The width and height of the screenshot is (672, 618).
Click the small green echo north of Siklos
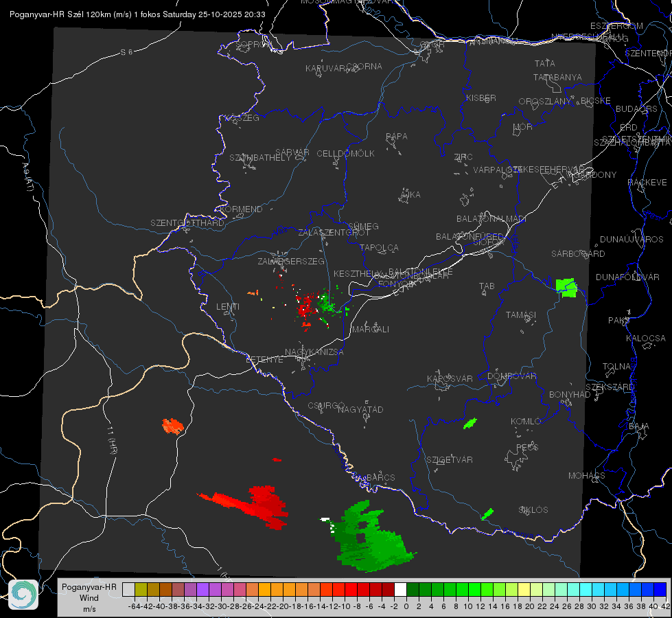click(487, 514)
